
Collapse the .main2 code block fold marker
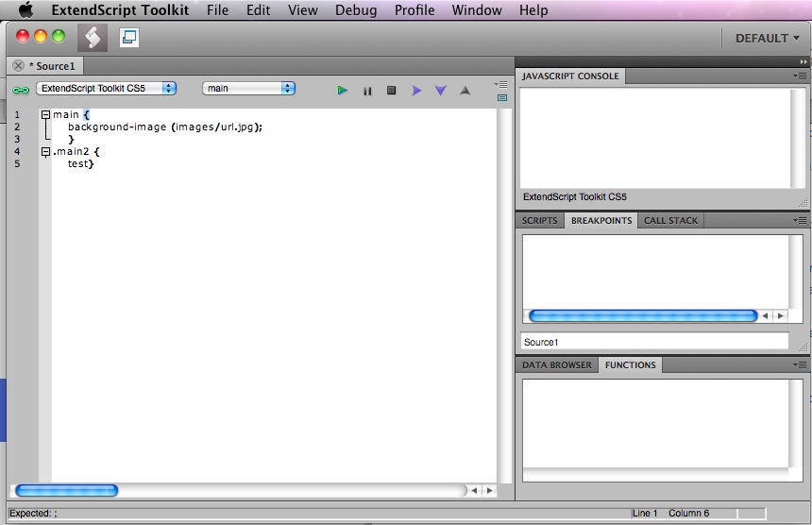tap(44, 151)
